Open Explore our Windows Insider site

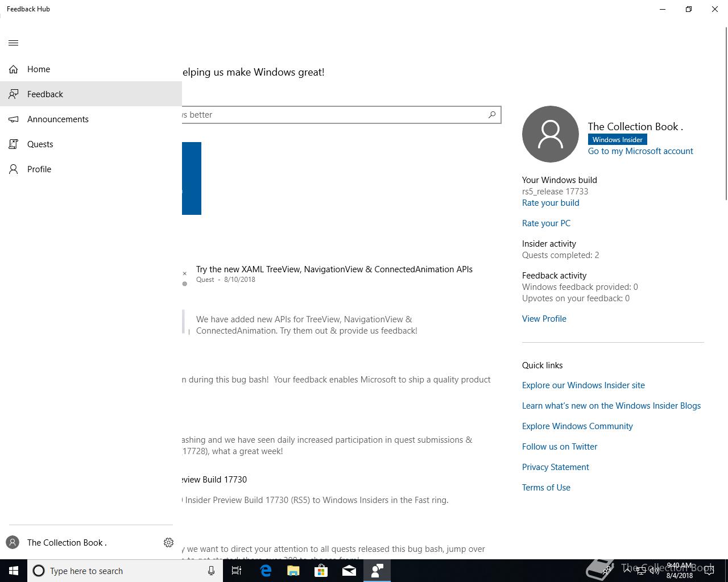coord(584,385)
